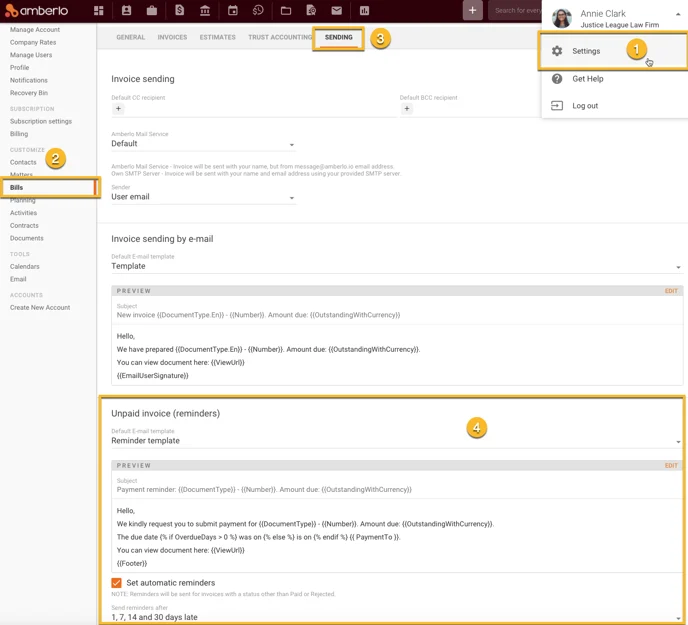Open the Matters briefcase icon
The width and height of the screenshot is (688, 625).
(152, 11)
